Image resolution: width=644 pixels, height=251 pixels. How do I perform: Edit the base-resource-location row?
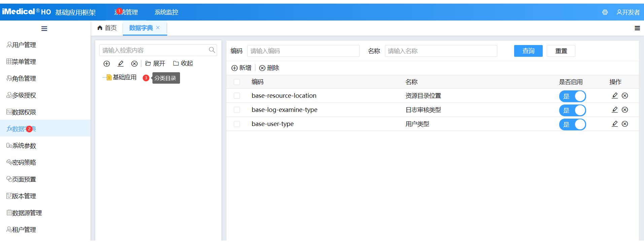click(615, 95)
